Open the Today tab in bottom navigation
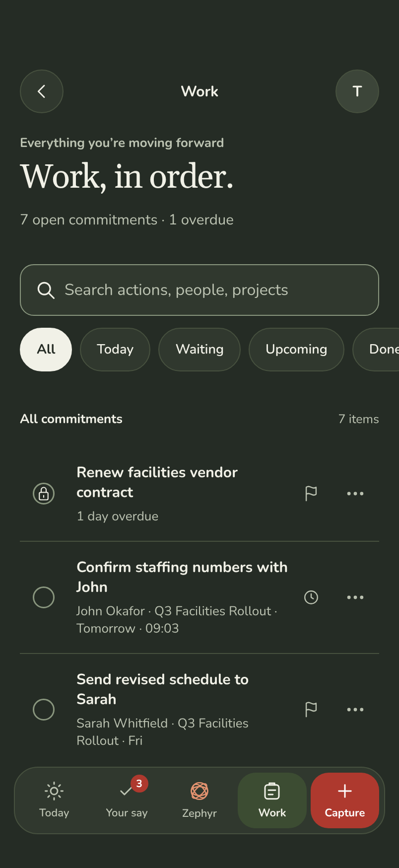 coord(54,800)
